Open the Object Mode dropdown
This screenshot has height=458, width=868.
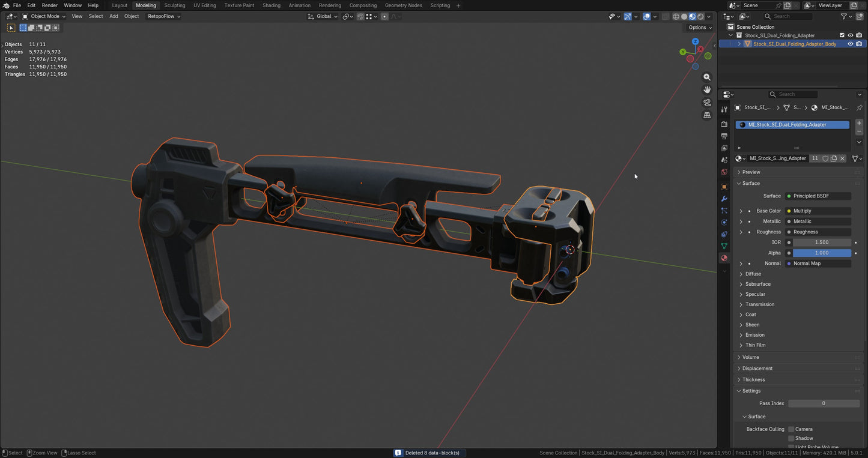tap(45, 16)
